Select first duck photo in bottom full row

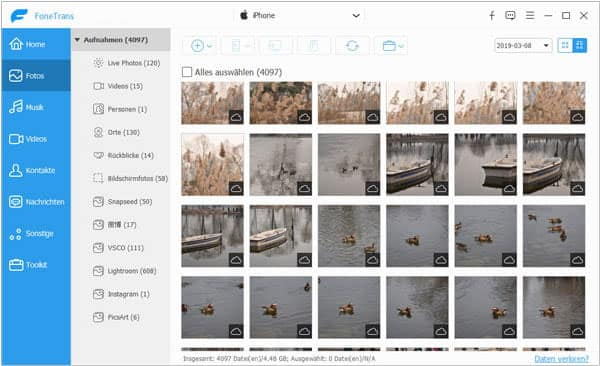(212, 307)
